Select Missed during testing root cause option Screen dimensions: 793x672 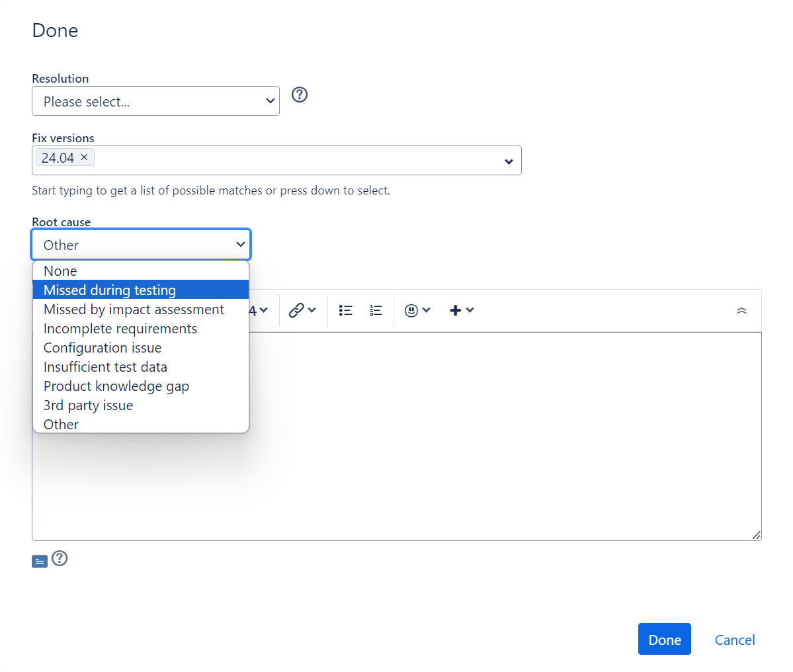pos(109,290)
